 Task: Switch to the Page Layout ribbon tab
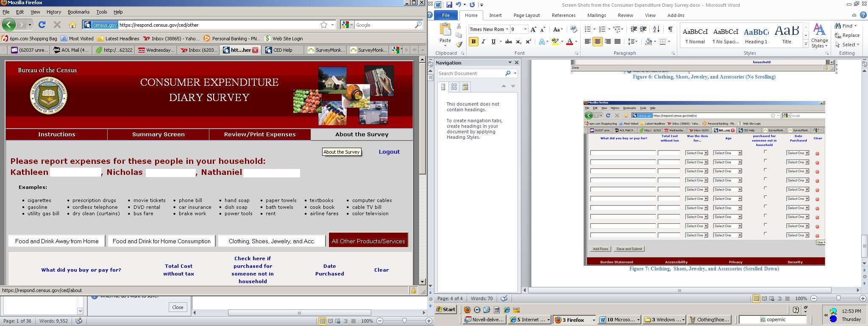click(526, 15)
